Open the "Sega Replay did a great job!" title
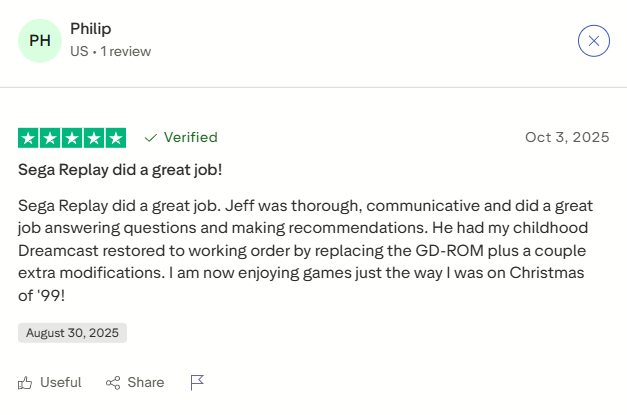Screen dimensions: 627x415 point(120,169)
